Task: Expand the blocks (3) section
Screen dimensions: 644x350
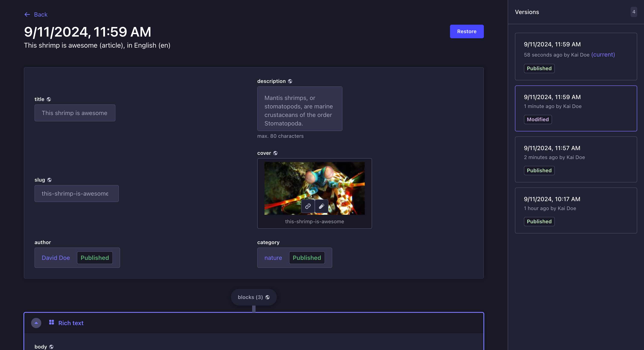Action: point(250,297)
